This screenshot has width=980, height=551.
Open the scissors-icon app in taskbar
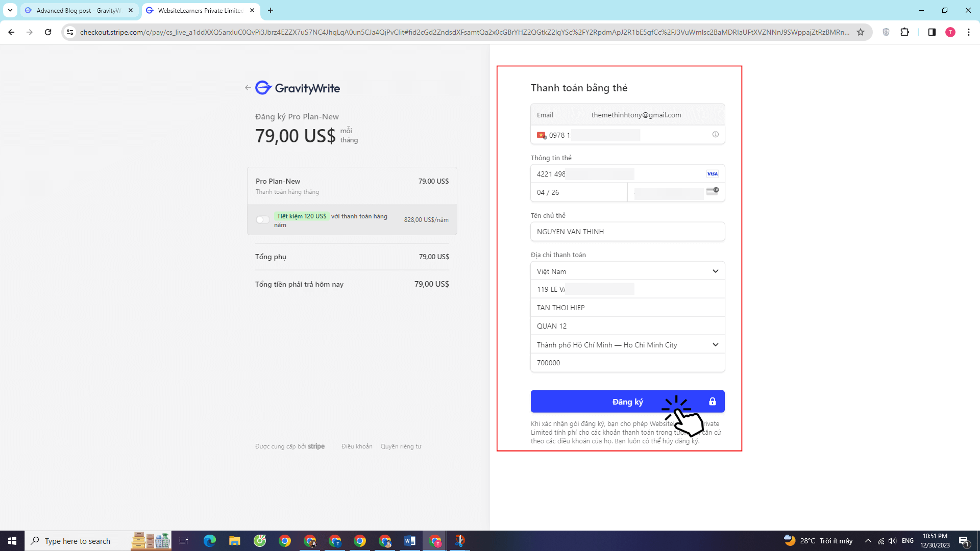point(460,541)
